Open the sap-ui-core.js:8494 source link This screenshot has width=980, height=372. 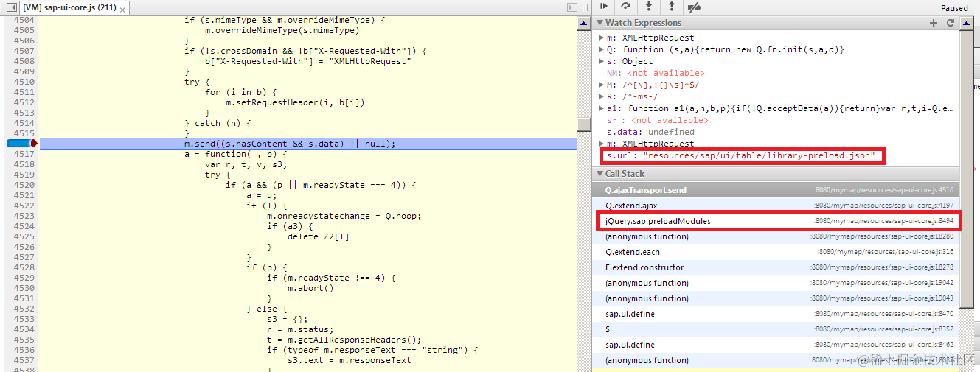[885, 221]
